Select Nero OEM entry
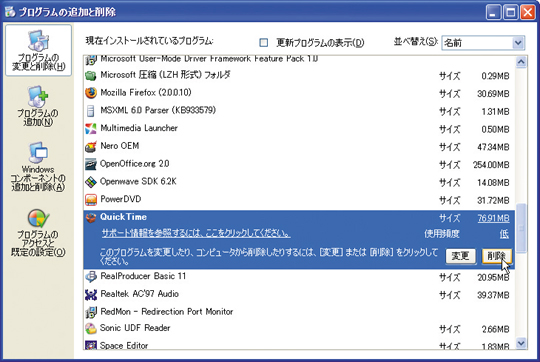This screenshot has width=540, height=362. [299, 146]
